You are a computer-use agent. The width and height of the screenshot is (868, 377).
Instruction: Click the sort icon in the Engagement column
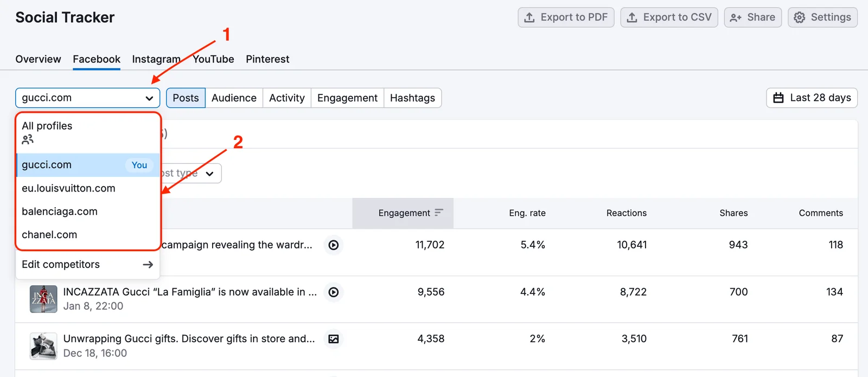[439, 213]
